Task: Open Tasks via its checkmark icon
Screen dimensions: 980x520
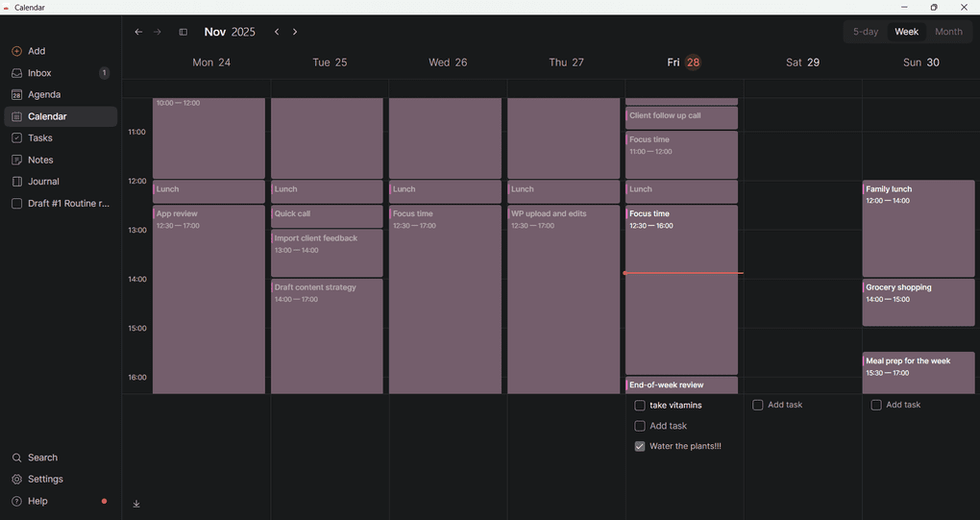Action: [17, 138]
